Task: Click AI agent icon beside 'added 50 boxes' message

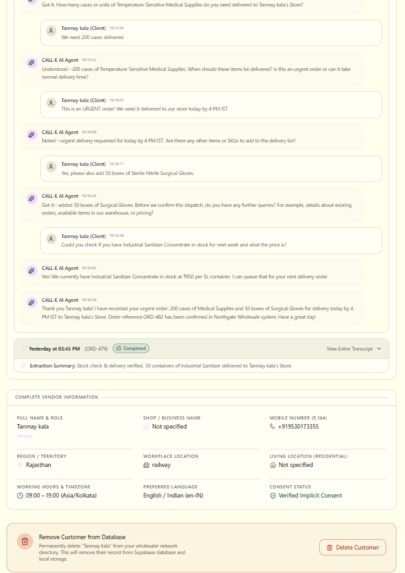Action: click(x=31, y=198)
